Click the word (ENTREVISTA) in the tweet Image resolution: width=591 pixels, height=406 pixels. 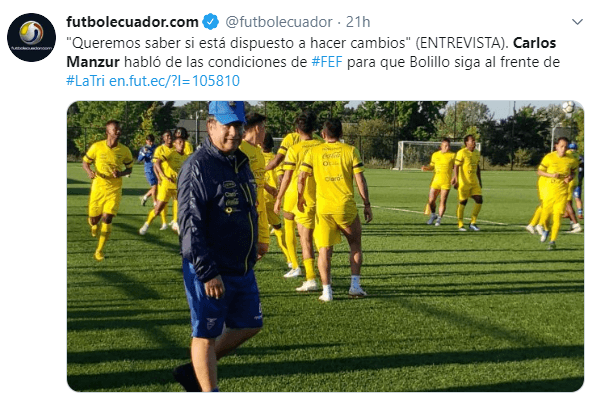(x=462, y=43)
